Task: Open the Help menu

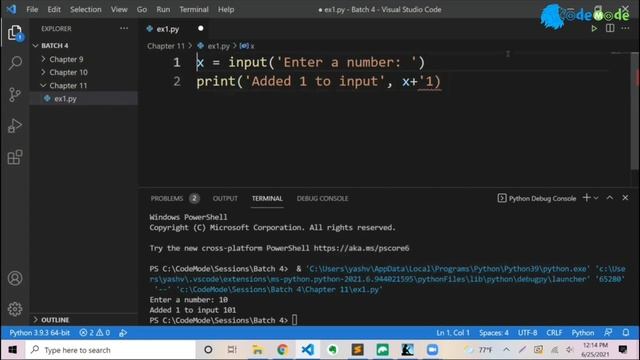Action: click(x=226, y=9)
